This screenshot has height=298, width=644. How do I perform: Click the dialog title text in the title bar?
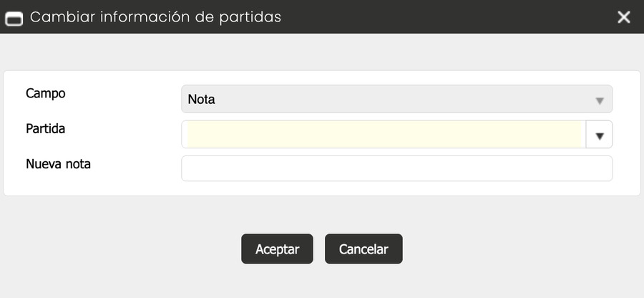pyautogui.click(x=155, y=16)
